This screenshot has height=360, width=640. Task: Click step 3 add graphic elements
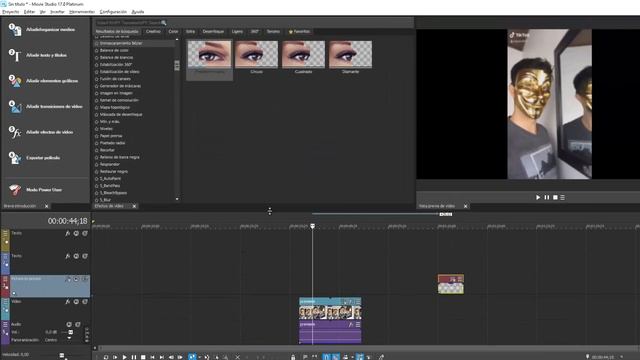[x=44, y=81]
